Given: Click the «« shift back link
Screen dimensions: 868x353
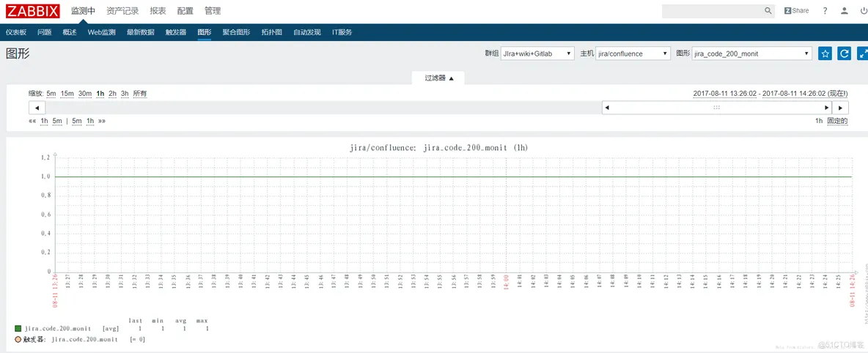Looking at the screenshot, I should 32,121.
